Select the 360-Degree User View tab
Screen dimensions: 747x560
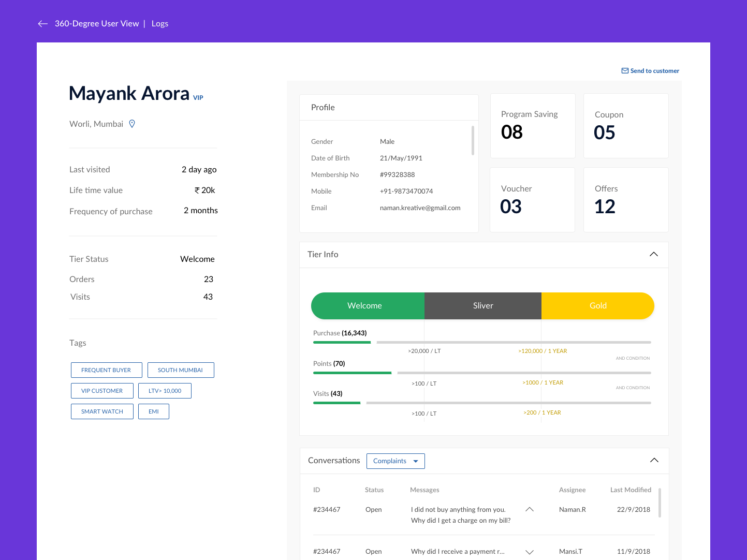97,24
